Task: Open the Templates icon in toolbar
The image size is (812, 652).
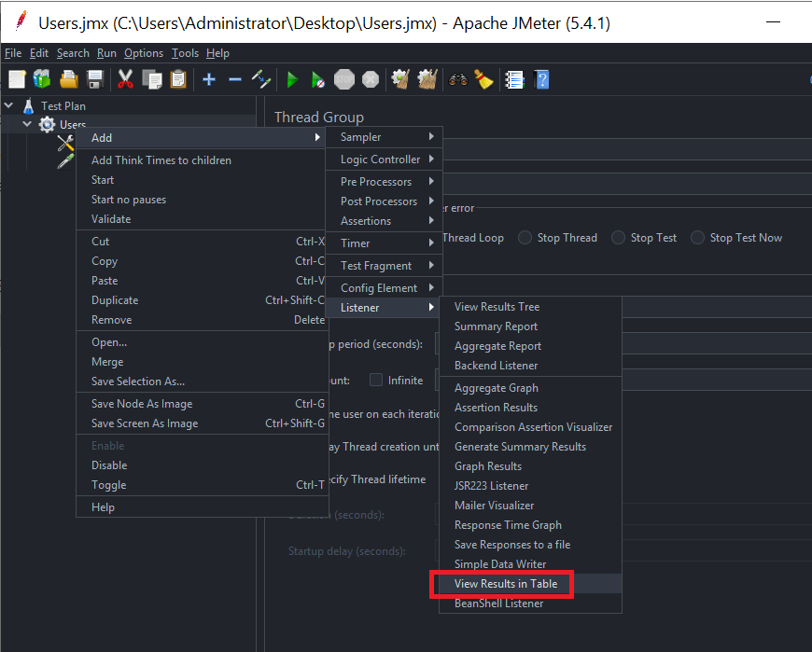Action: point(42,79)
